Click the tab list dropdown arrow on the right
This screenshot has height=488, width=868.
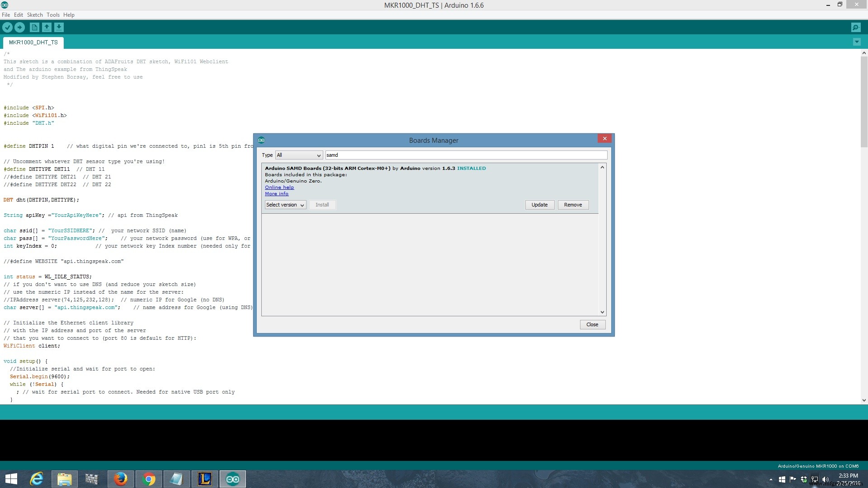point(856,42)
